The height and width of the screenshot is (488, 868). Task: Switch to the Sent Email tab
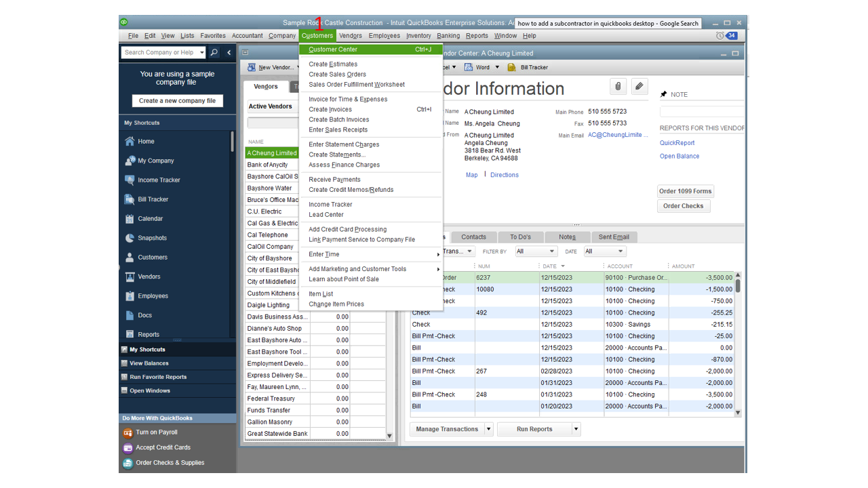click(x=614, y=237)
